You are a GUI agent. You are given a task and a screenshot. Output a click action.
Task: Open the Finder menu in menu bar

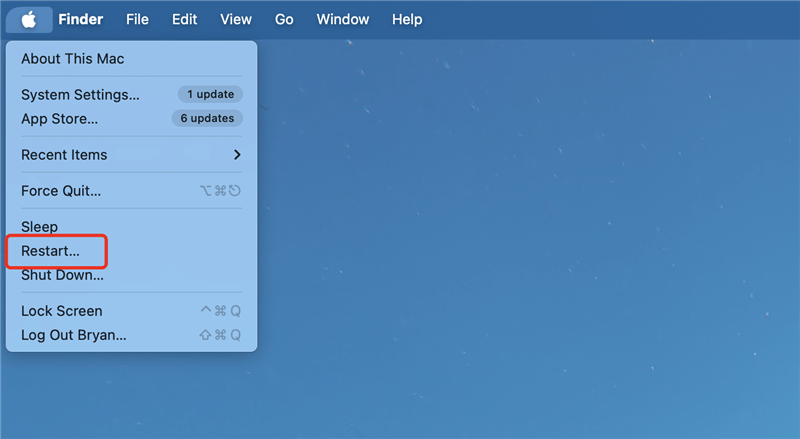80,20
